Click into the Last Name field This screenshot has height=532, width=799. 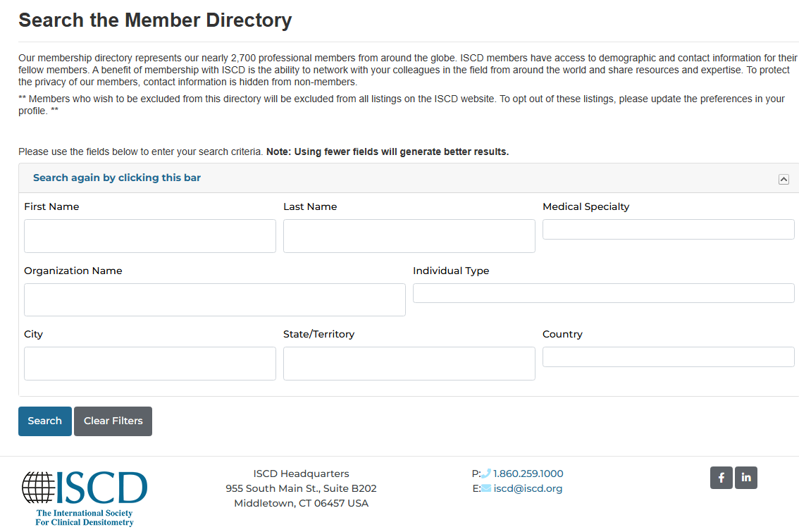(409, 236)
